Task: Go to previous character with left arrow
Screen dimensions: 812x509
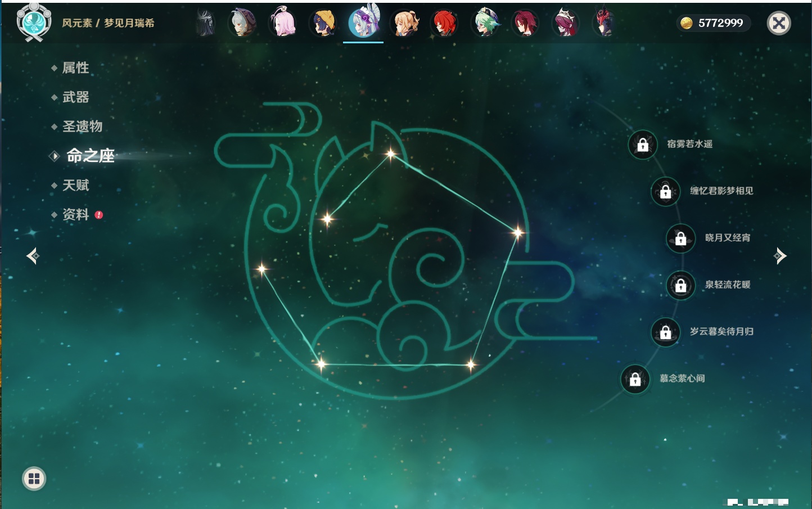Action: 33,256
